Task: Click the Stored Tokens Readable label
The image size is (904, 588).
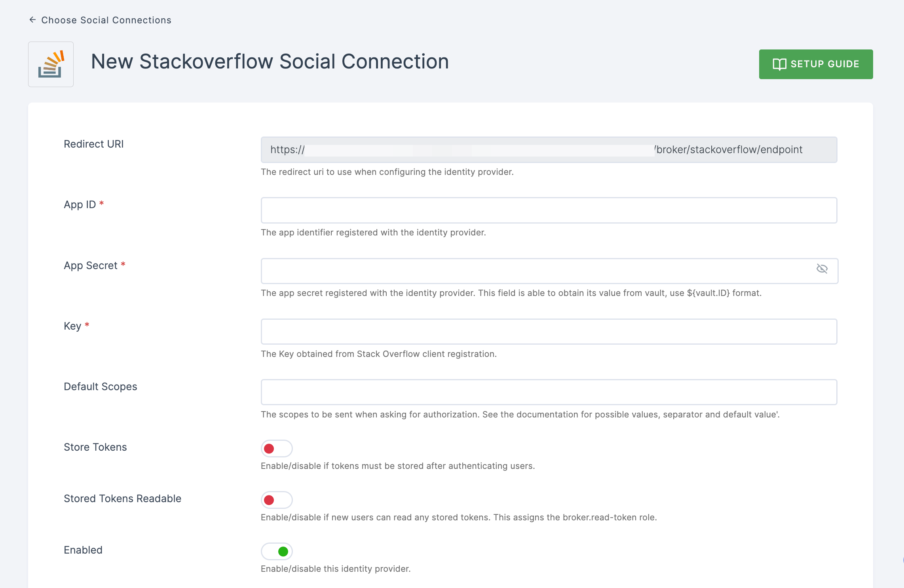Action: 123,499
